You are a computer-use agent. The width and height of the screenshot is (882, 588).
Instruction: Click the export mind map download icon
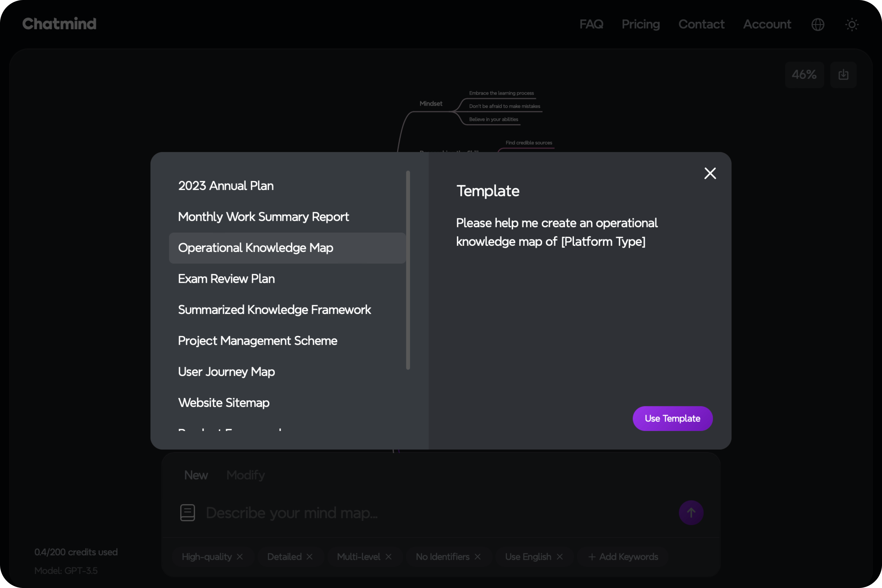coord(843,75)
